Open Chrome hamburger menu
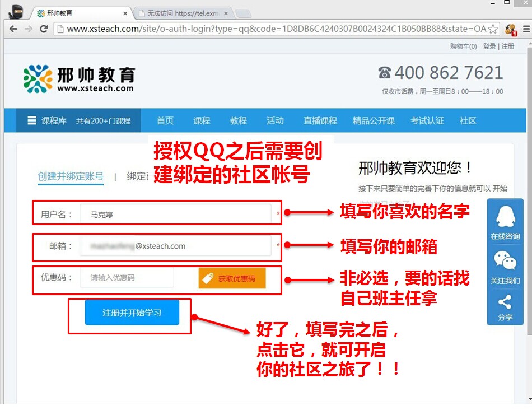Viewport: 532px width, 415px height. click(526, 29)
